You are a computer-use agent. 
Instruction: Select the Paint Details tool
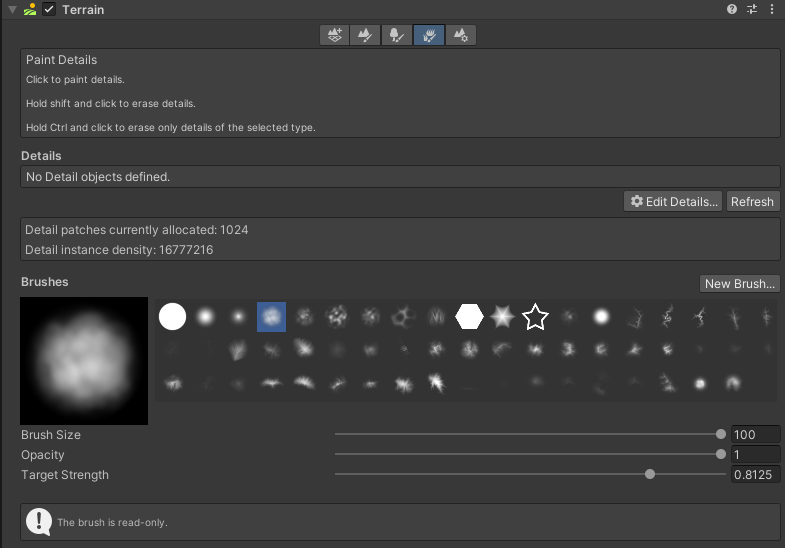coord(429,35)
